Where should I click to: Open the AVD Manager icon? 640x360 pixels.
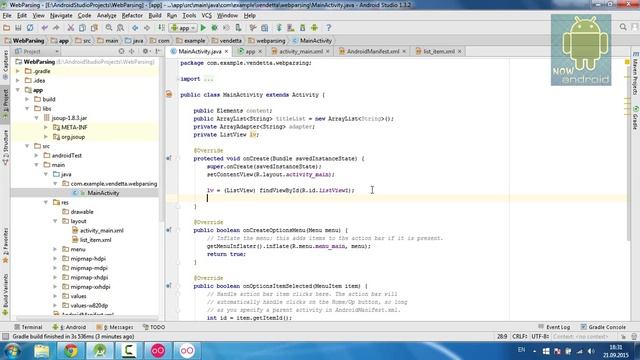pyautogui.click(x=291, y=28)
